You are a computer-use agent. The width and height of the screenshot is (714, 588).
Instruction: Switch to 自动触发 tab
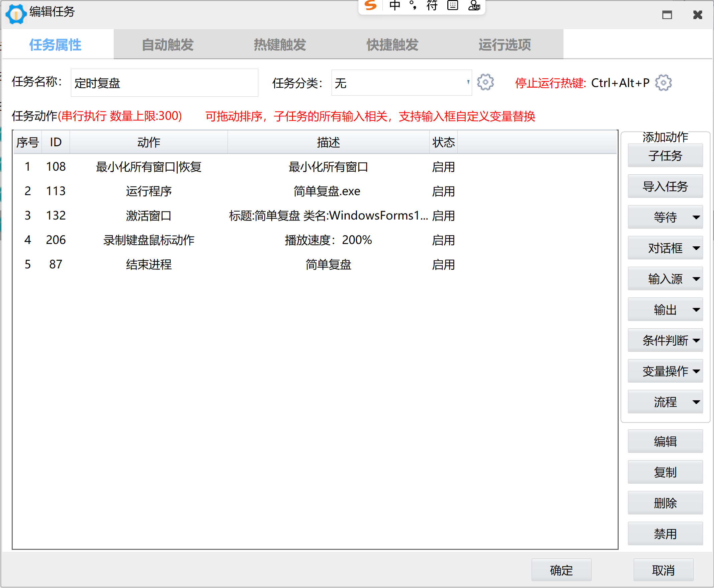pyautogui.click(x=168, y=45)
